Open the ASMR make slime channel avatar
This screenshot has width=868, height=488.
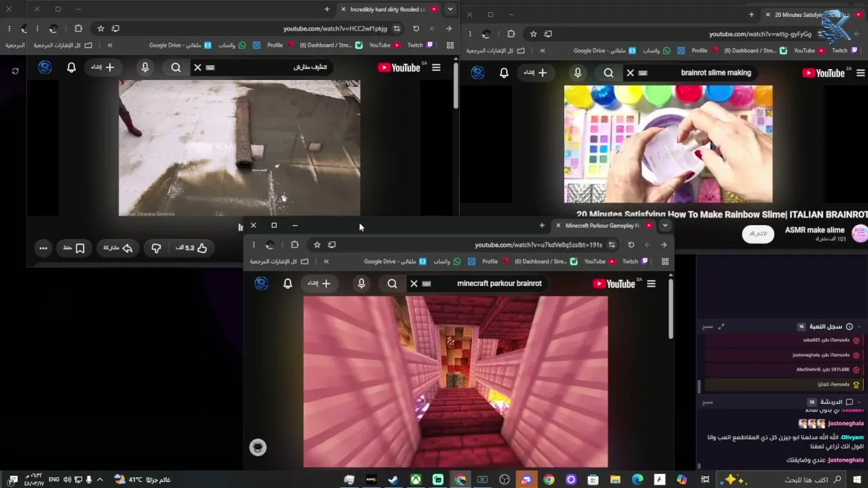(860, 234)
